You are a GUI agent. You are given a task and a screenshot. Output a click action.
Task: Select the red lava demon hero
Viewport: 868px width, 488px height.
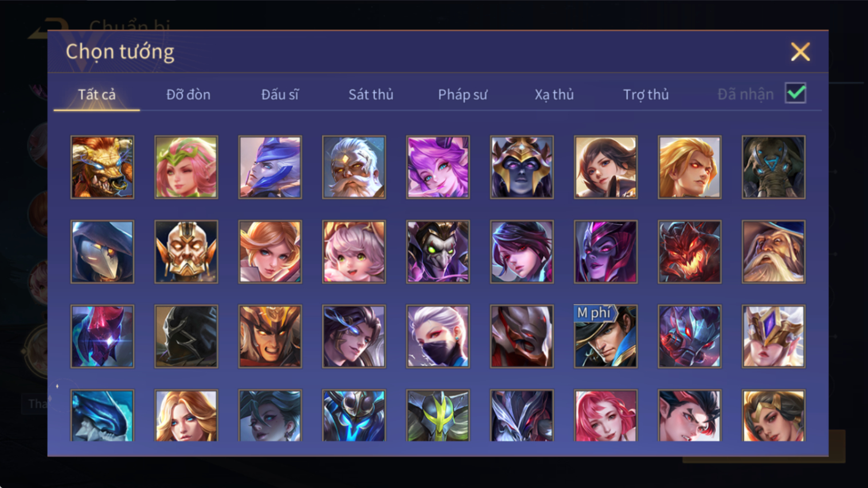click(690, 252)
